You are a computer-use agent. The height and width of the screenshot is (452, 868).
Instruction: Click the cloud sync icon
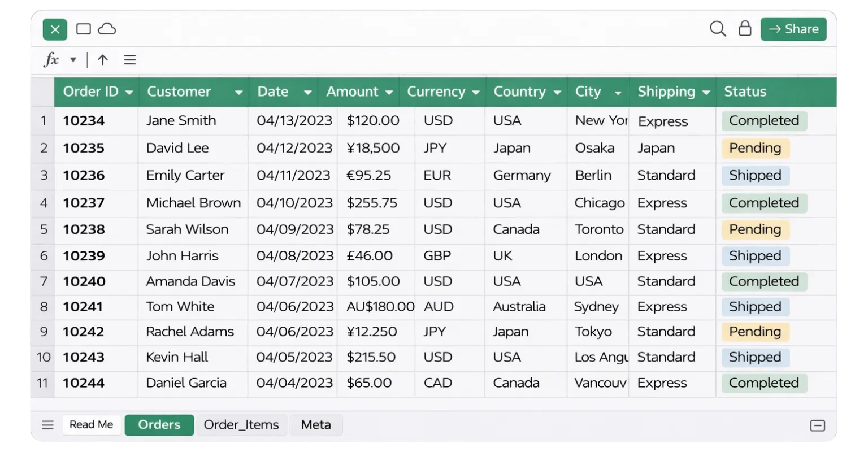coord(107,28)
